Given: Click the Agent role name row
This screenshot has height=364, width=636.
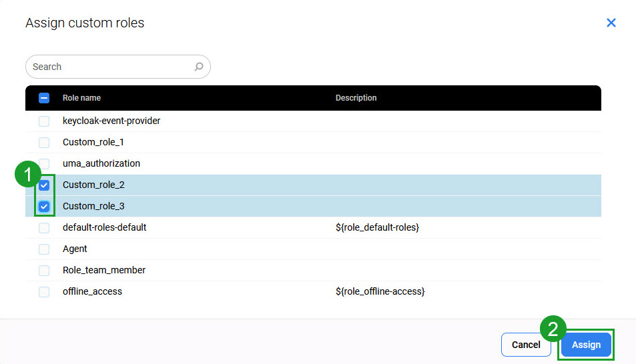Looking at the screenshot, I should (75, 249).
